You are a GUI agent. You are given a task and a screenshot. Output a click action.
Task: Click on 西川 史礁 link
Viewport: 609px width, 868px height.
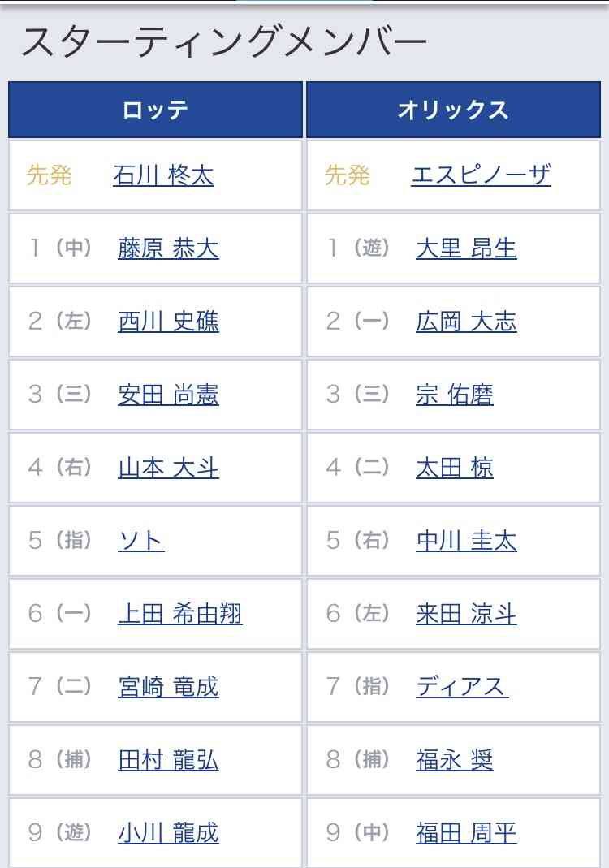pos(168,321)
